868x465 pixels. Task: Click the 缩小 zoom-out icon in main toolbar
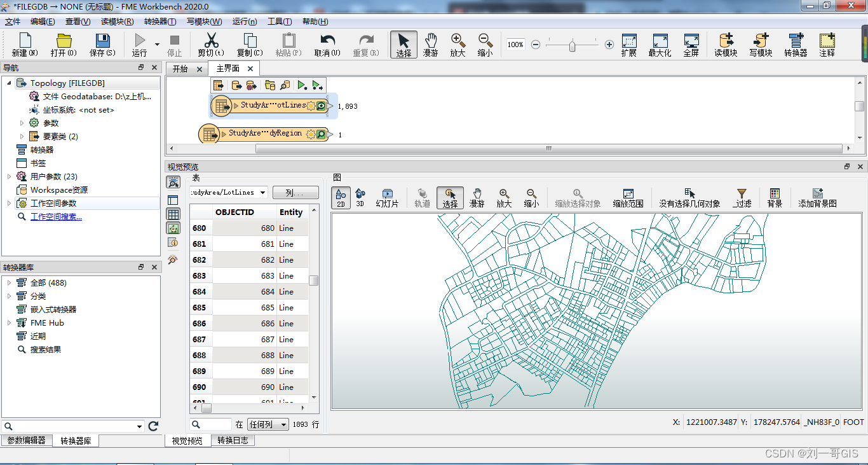(485, 40)
